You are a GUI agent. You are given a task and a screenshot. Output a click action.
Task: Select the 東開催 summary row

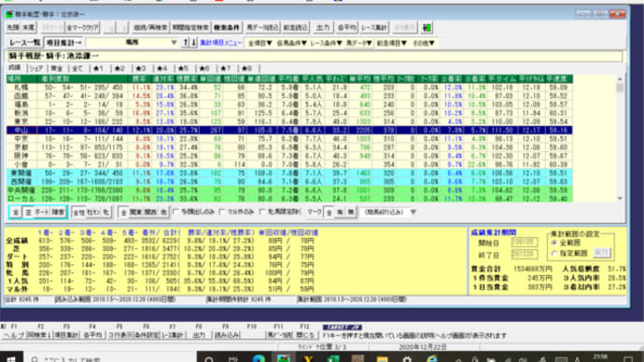289,174
